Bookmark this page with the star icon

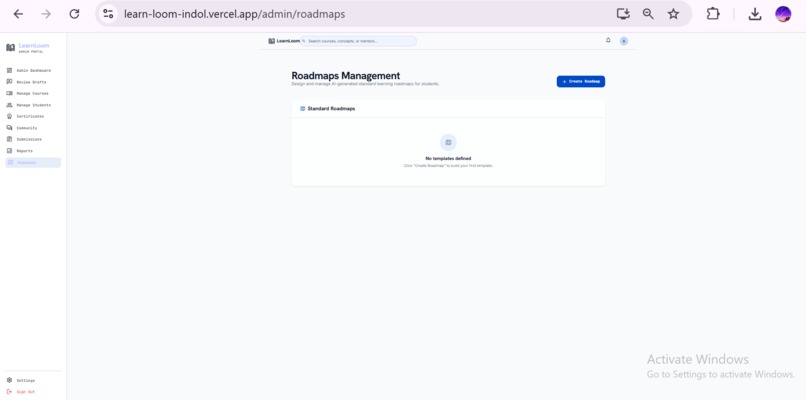click(673, 14)
